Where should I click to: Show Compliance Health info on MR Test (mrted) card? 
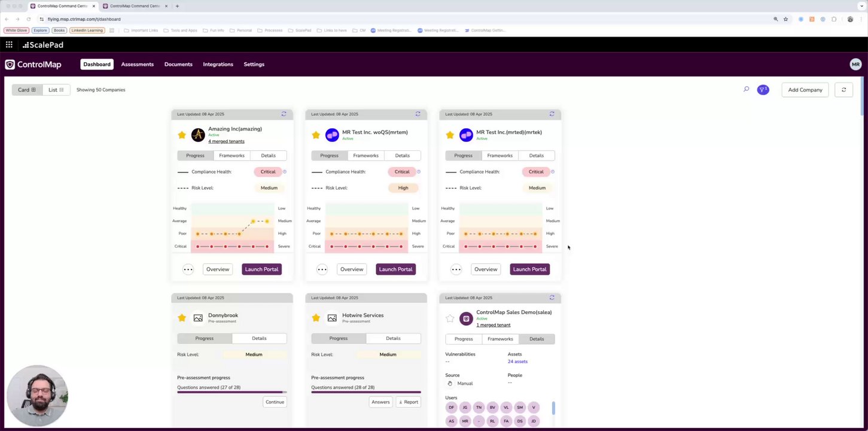[x=552, y=172]
